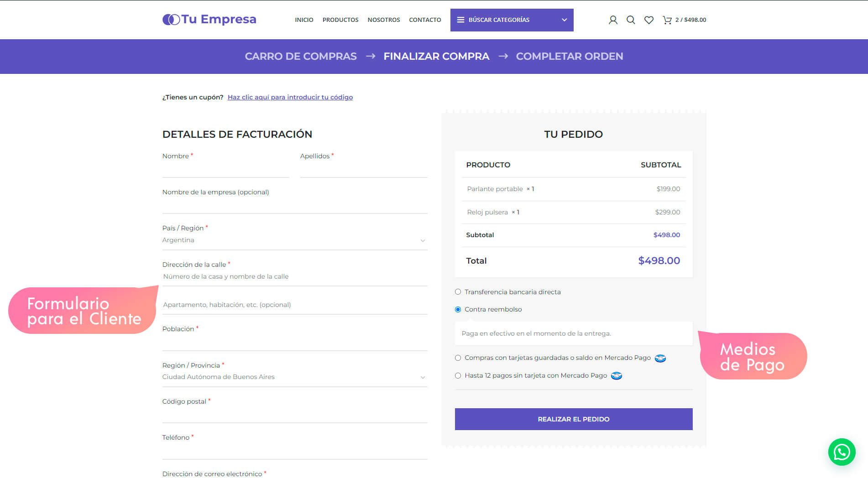Open the user account icon

(613, 20)
